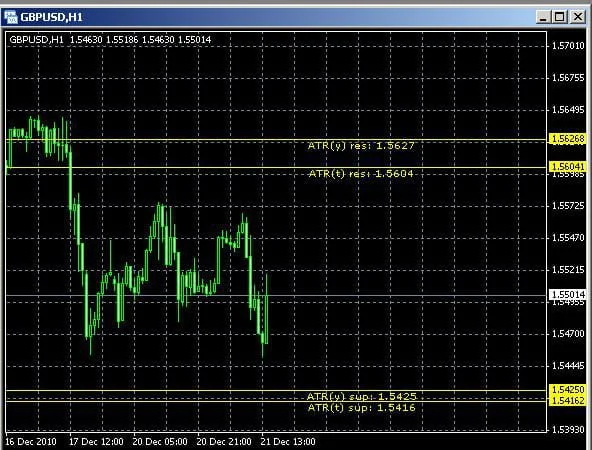Click the 1.54445 price scale value

(568, 366)
